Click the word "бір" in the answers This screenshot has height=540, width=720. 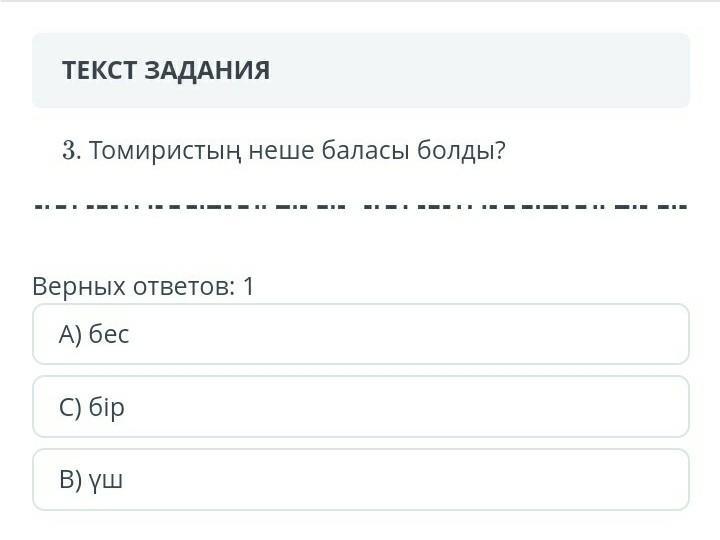coord(107,407)
